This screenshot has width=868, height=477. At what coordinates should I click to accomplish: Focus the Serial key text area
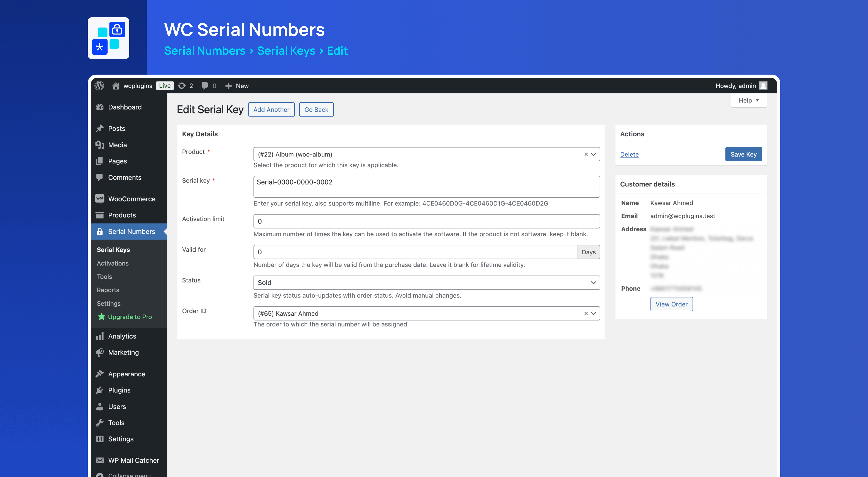426,186
